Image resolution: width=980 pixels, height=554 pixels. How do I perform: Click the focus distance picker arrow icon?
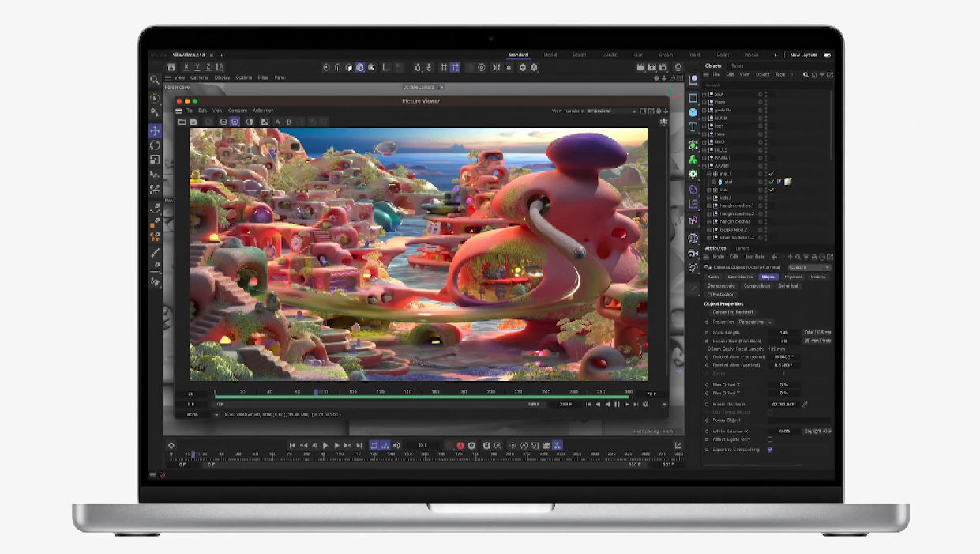(805, 405)
